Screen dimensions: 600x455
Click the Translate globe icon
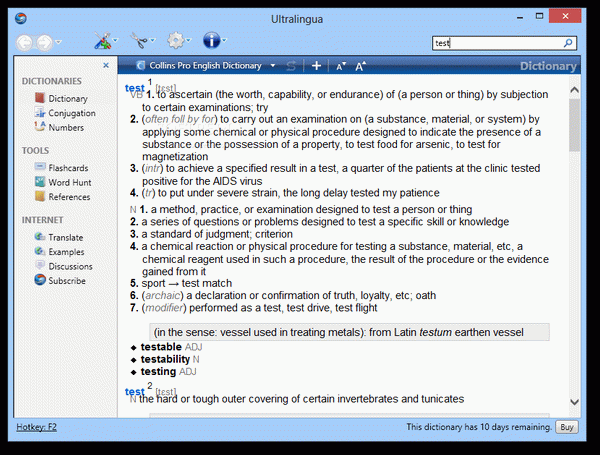[x=40, y=236]
